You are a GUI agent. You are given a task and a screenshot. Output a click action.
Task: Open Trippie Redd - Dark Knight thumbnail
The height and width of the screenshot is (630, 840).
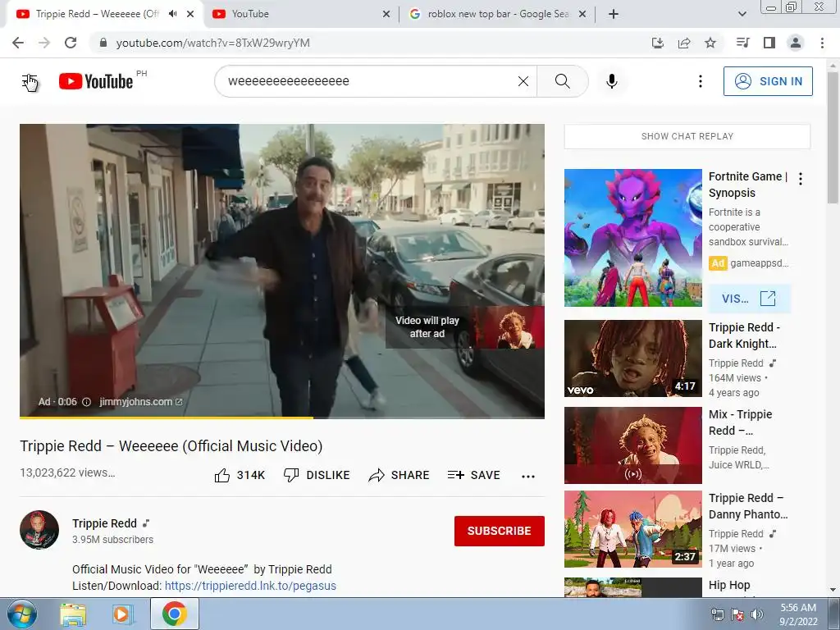tap(632, 358)
